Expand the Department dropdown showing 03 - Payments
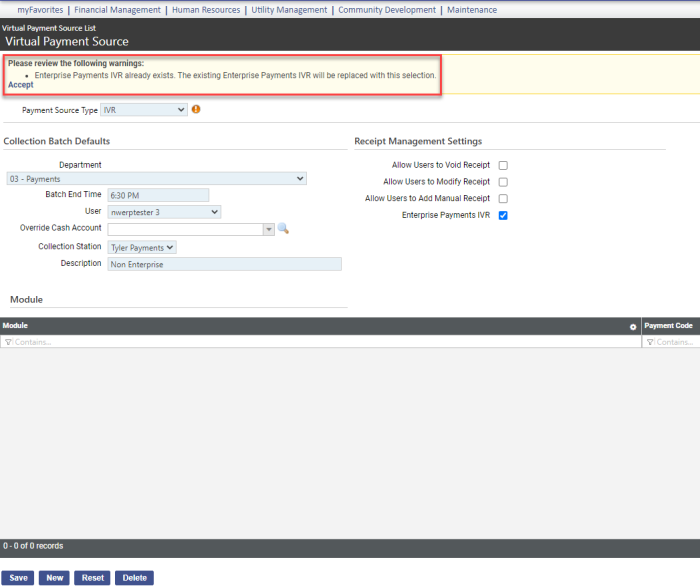 156,179
